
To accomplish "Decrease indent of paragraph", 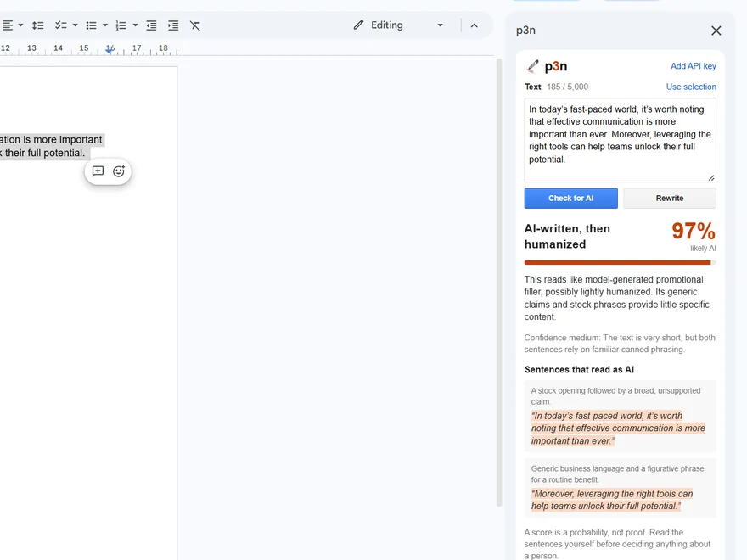I will coord(151,25).
